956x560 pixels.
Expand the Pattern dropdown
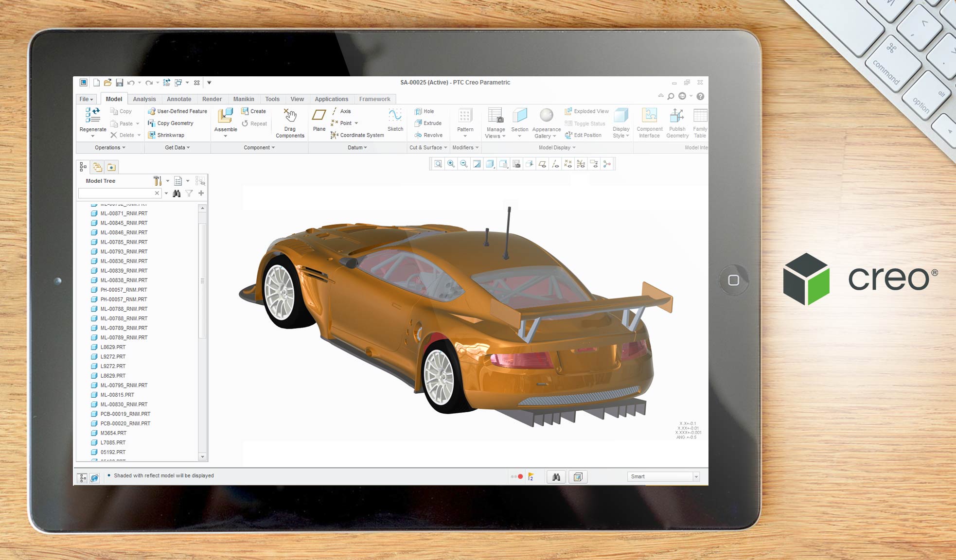pos(465,135)
